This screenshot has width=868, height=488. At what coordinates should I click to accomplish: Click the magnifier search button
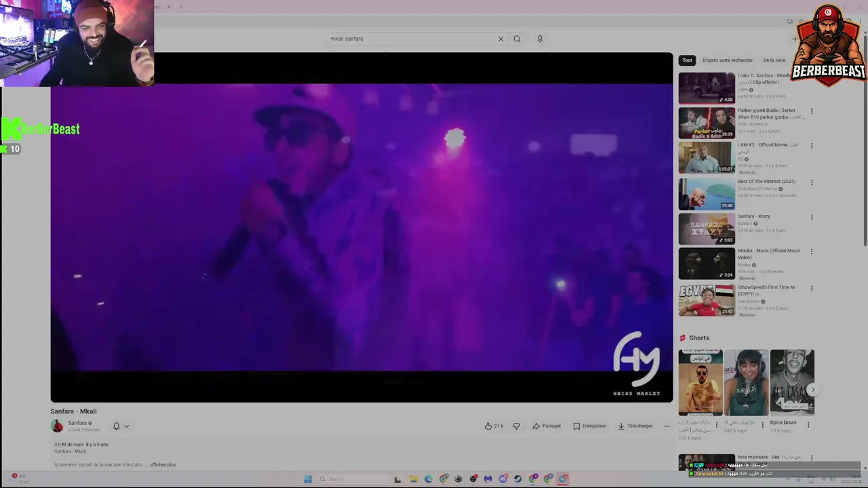tap(517, 39)
